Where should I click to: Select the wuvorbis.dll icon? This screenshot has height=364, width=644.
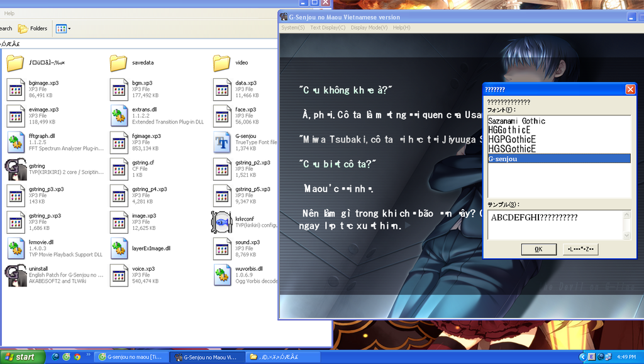(222, 275)
